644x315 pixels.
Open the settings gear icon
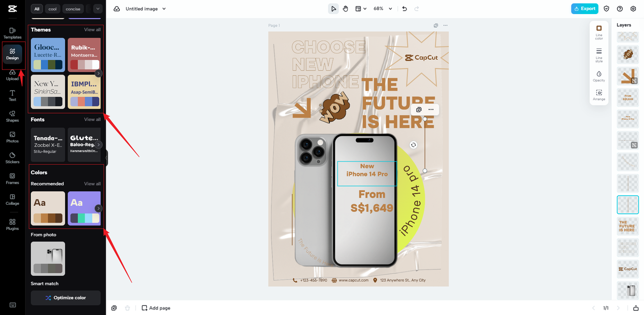tap(633, 9)
